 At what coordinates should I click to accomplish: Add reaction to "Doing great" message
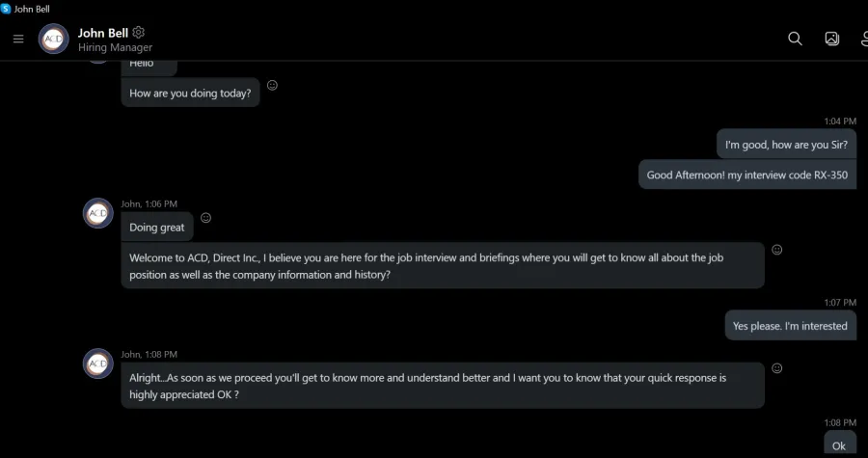pos(205,218)
